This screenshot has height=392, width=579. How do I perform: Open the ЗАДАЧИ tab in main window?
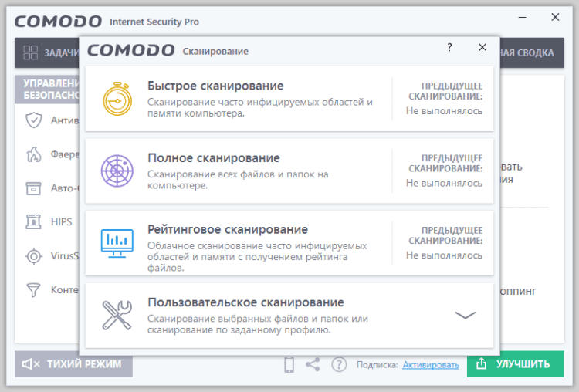tap(47, 52)
